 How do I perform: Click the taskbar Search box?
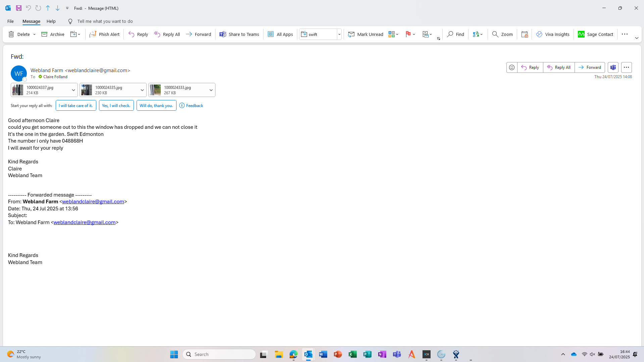(219, 354)
